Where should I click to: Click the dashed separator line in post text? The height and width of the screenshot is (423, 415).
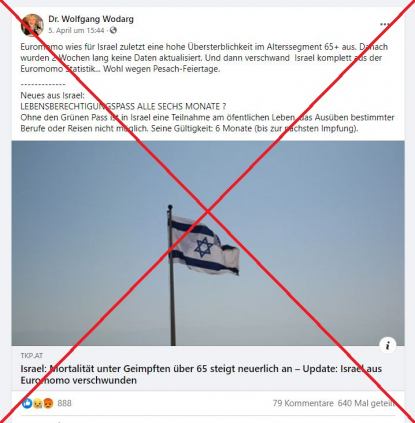[43, 84]
